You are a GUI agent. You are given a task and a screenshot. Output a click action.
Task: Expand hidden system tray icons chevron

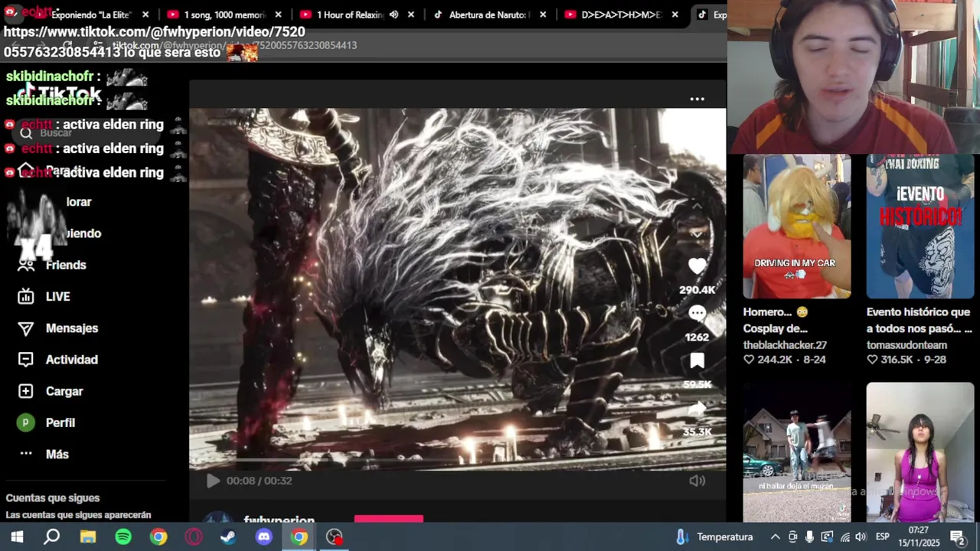(x=776, y=536)
